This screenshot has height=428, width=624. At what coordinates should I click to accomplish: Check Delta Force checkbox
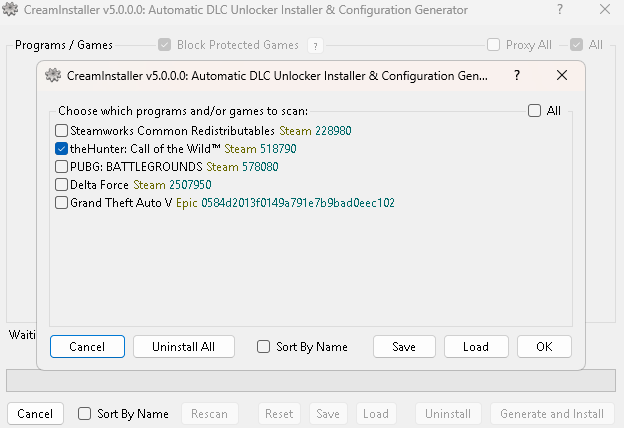click(x=61, y=184)
